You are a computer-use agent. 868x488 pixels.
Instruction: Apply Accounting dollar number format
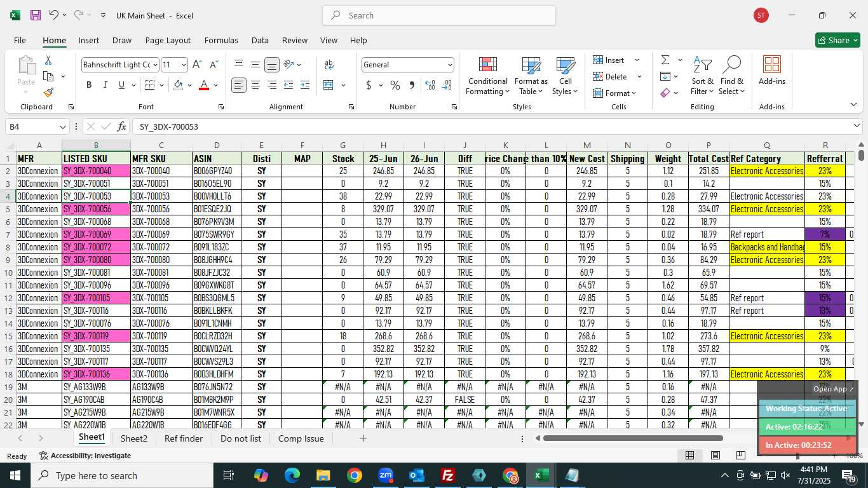tap(369, 85)
